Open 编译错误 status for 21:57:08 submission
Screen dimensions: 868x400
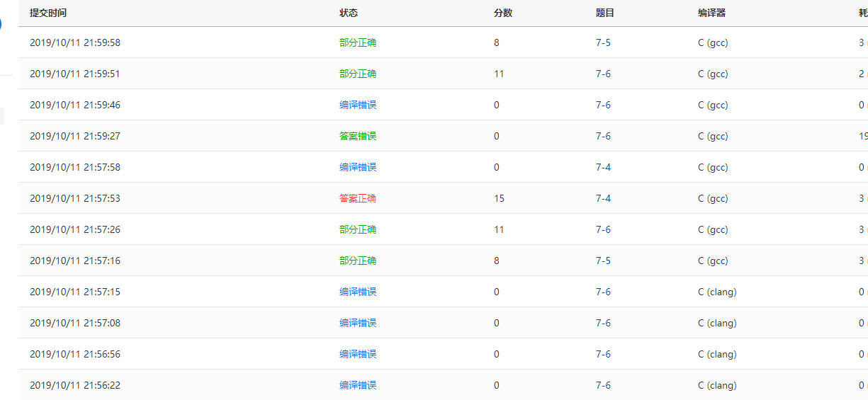click(x=358, y=323)
